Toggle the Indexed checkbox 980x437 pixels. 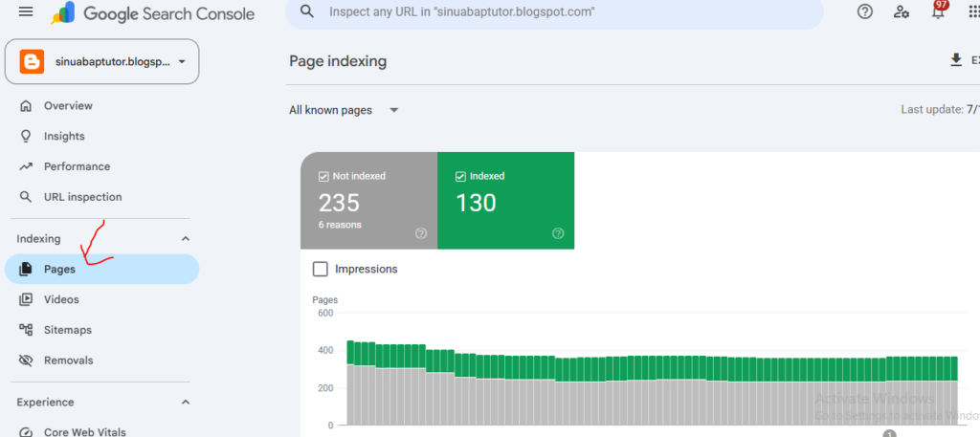(460, 177)
